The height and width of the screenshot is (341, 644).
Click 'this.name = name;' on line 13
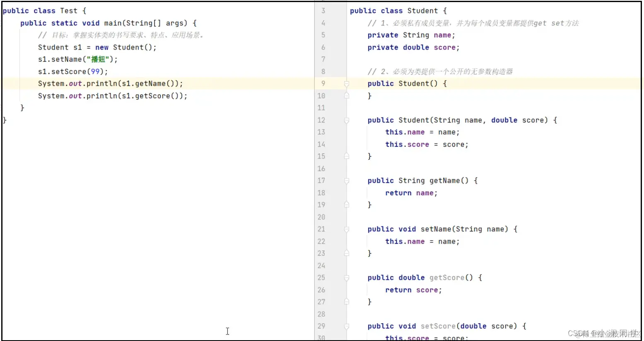pos(422,132)
